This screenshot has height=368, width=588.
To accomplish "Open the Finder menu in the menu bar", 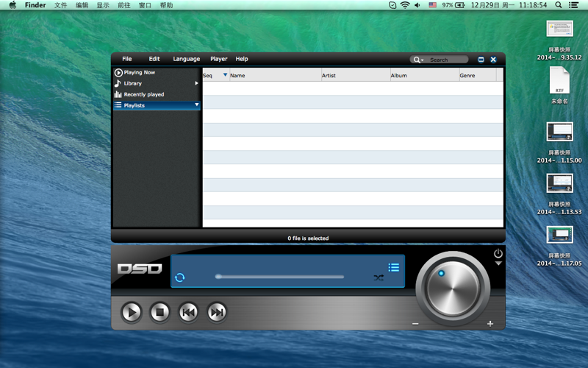I will [x=35, y=5].
